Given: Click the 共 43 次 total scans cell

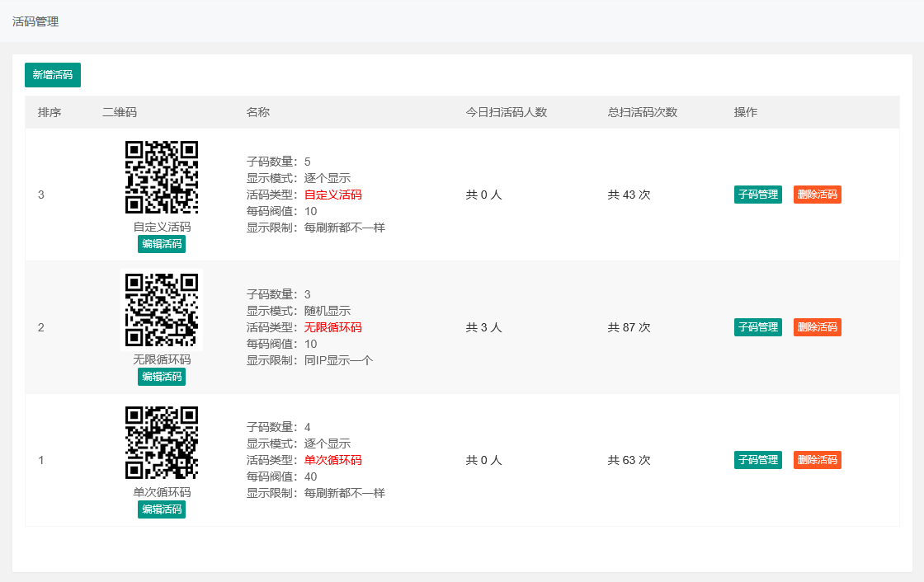Looking at the screenshot, I should coord(629,195).
